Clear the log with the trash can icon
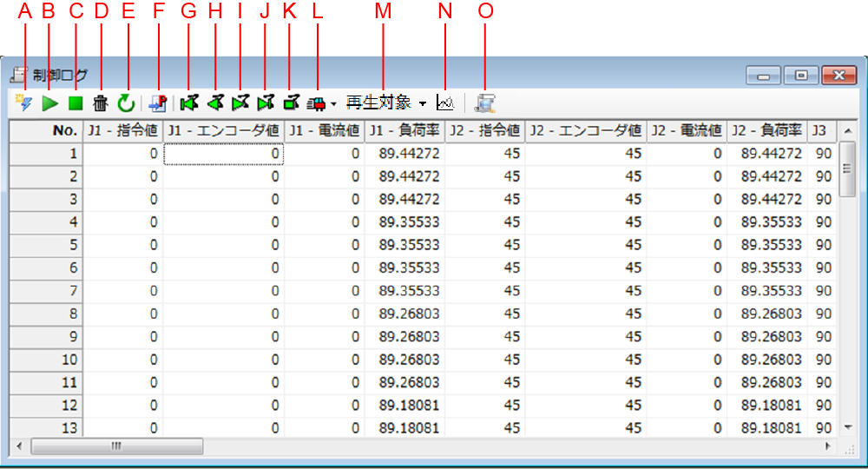 pyautogui.click(x=101, y=103)
